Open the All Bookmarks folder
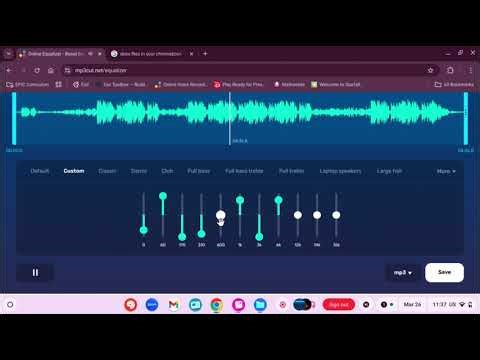480x360 pixels. tap(454, 85)
